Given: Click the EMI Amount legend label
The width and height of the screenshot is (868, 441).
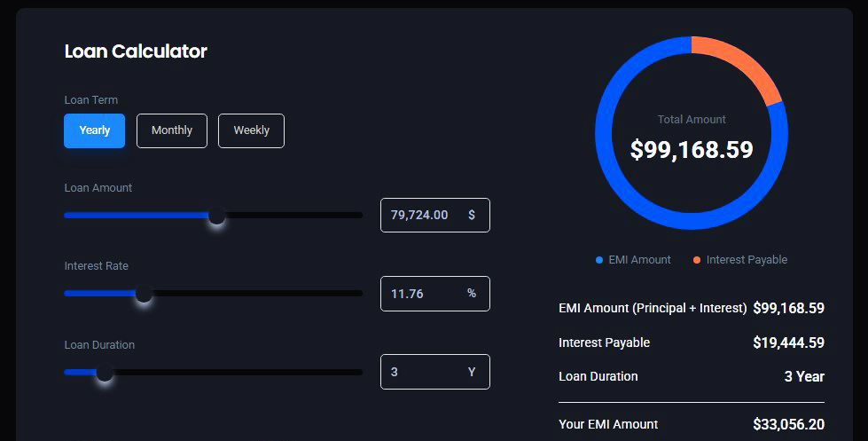Looking at the screenshot, I should coord(640,260).
